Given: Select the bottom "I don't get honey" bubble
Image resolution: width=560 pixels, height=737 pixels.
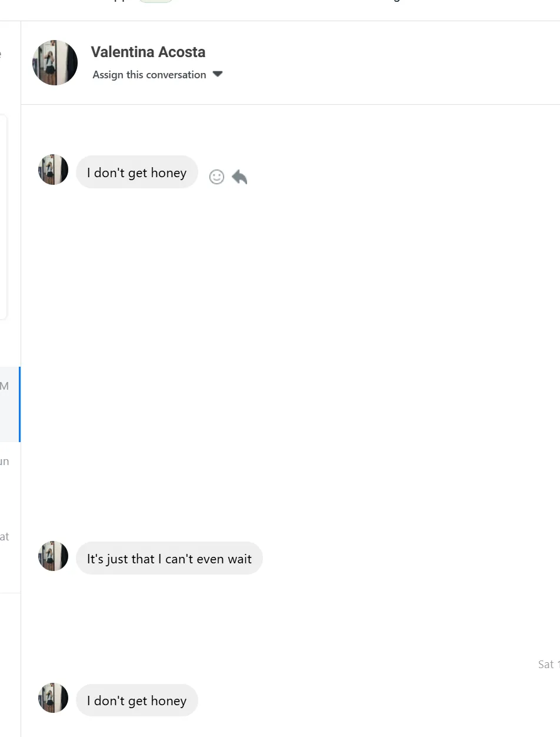Looking at the screenshot, I should point(137,701).
